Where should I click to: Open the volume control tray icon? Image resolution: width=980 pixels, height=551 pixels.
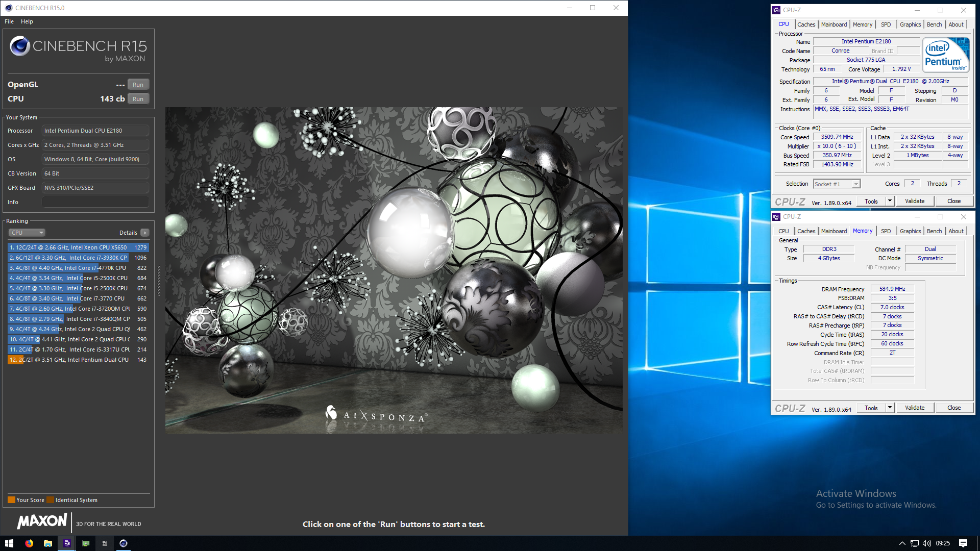point(927,543)
